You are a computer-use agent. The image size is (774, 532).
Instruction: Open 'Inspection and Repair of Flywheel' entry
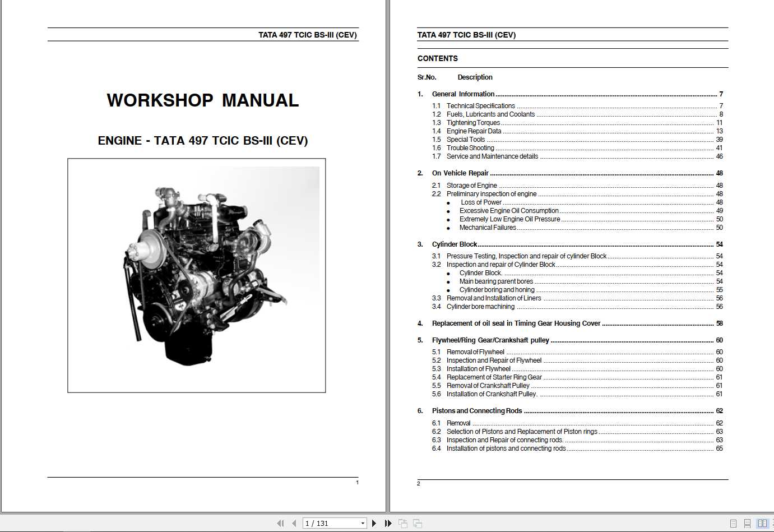577,360
